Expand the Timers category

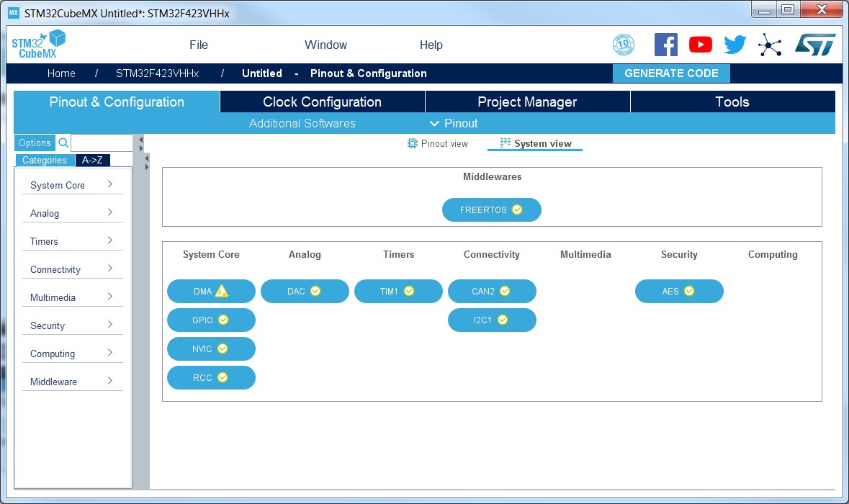[73, 241]
